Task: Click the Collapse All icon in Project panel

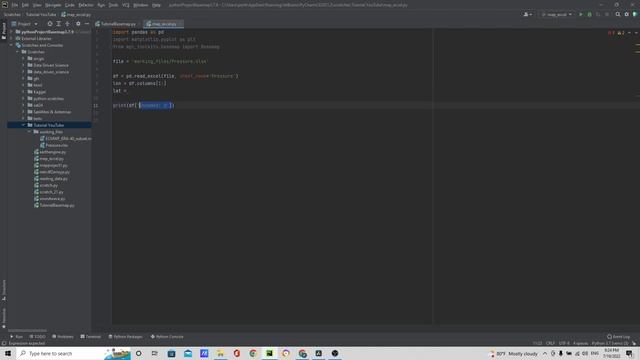Action: tap(68, 24)
